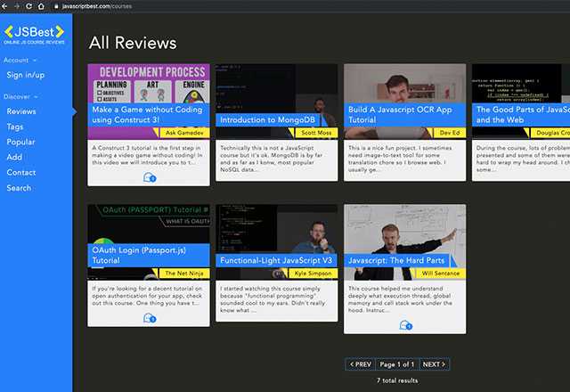Image resolution: width=570 pixels, height=392 pixels.
Task: Select Reviews in the sidebar
Action: click(x=21, y=111)
